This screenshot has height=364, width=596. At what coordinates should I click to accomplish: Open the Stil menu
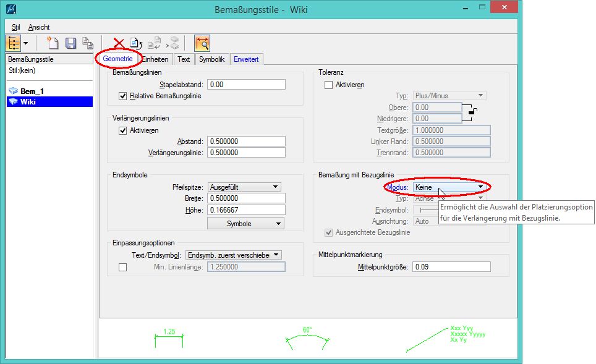[15, 27]
